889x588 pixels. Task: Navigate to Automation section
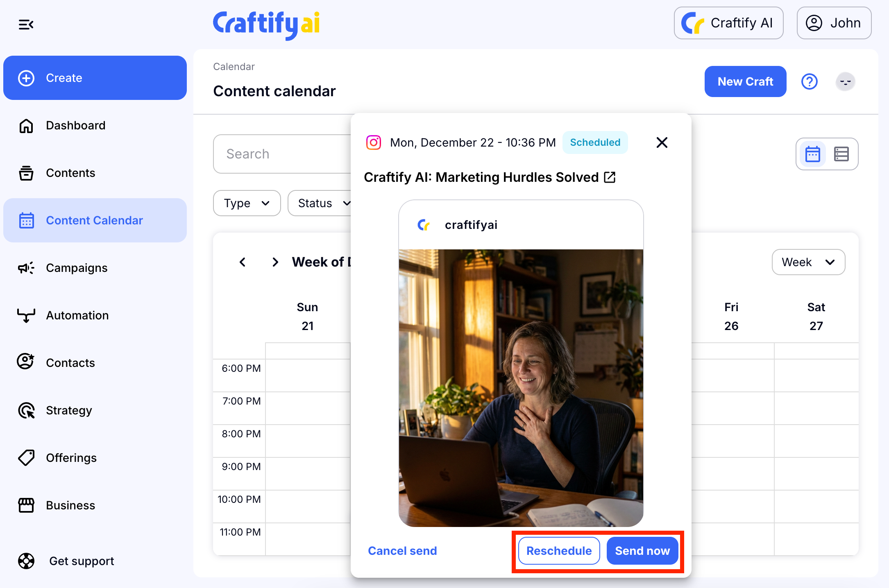pyautogui.click(x=77, y=315)
